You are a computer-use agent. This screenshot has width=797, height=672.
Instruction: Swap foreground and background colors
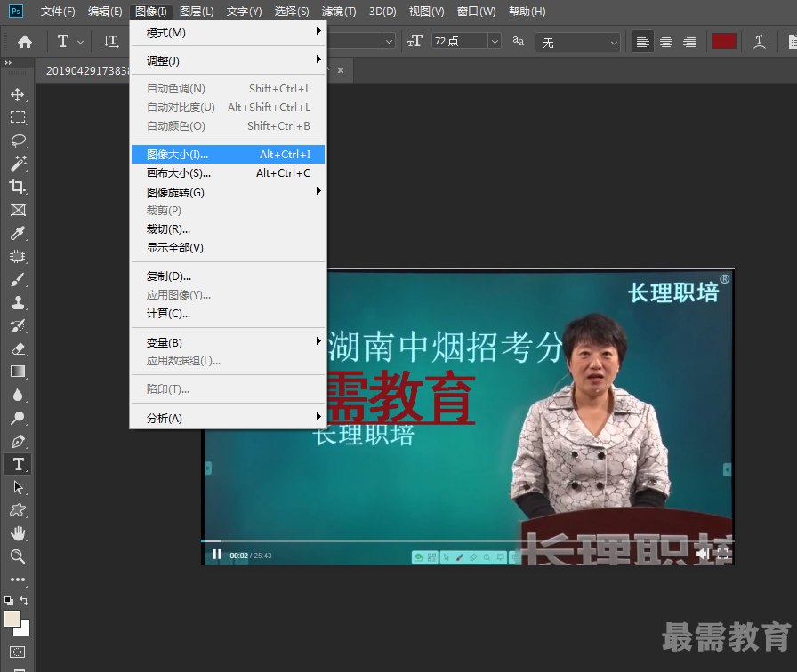point(24,601)
